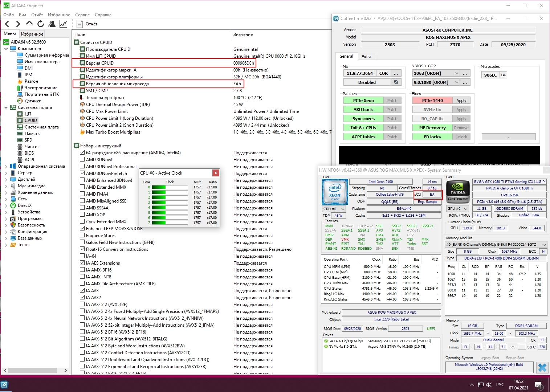Toggle AMD 3DNow! checkbox
This screenshot has height=392, width=550.
pos(82,160)
